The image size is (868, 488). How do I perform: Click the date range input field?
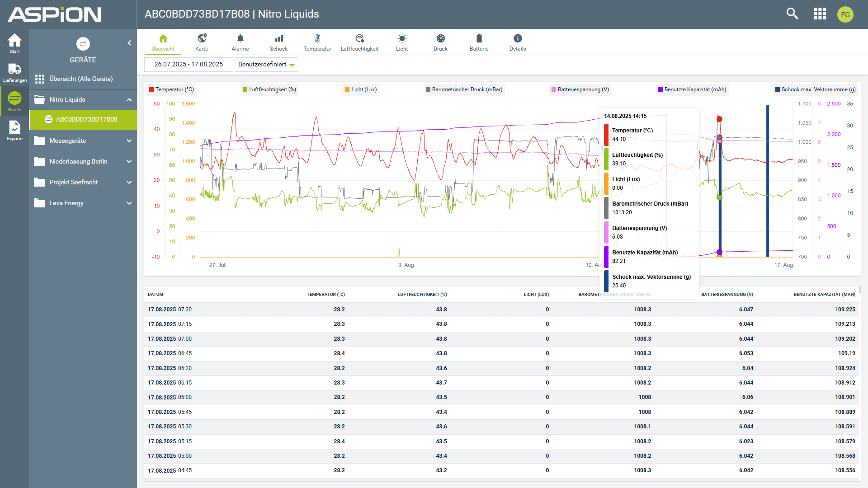pos(189,65)
